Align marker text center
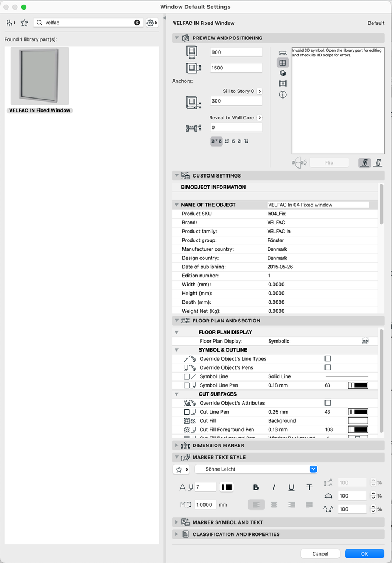Image resolution: width=392 pixels, height=563 pixels. (x=274, y=505)
